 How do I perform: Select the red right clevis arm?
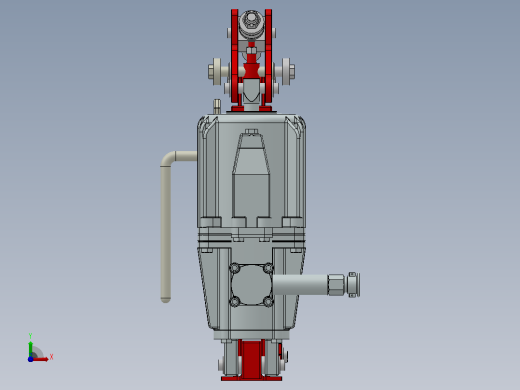coord(268,57)
